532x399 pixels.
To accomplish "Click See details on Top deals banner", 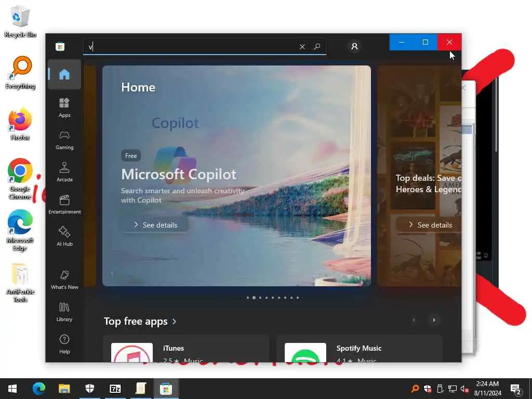I will point(430,225).
